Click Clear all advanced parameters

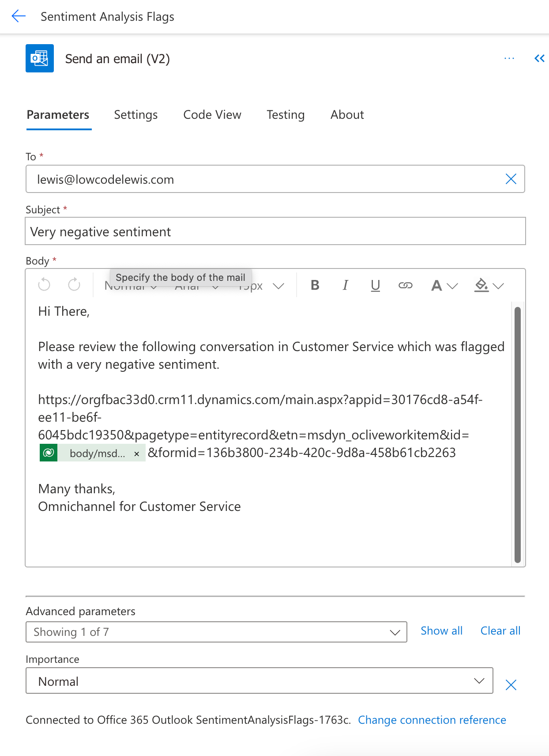500,631
